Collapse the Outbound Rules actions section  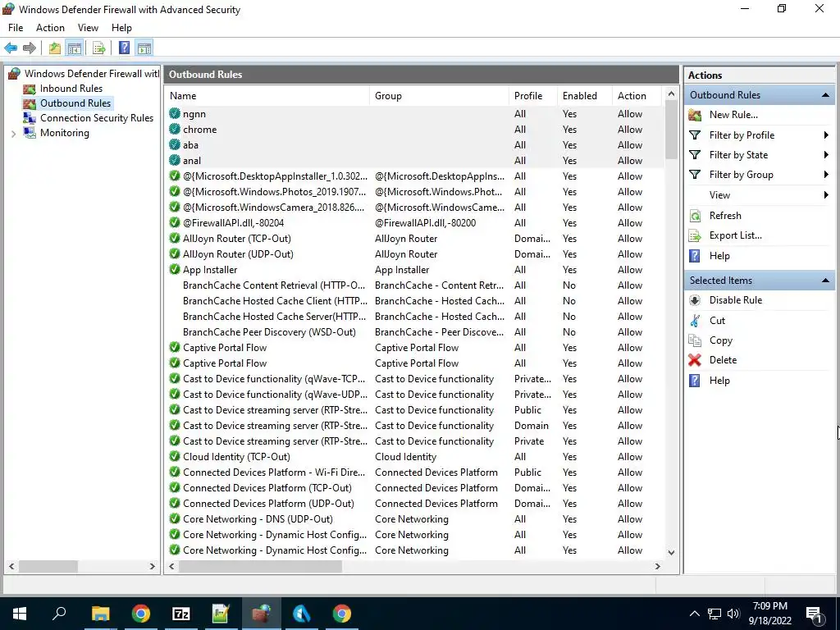pyautogui.click(x=825, y=95)
